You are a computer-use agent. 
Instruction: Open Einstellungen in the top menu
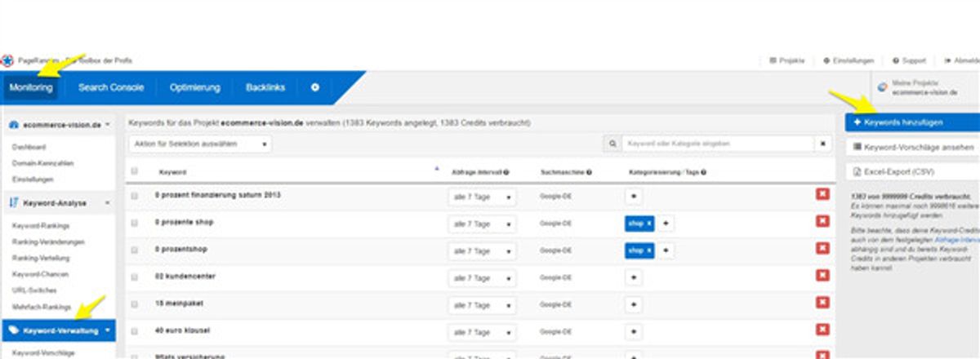click(849, 60)
